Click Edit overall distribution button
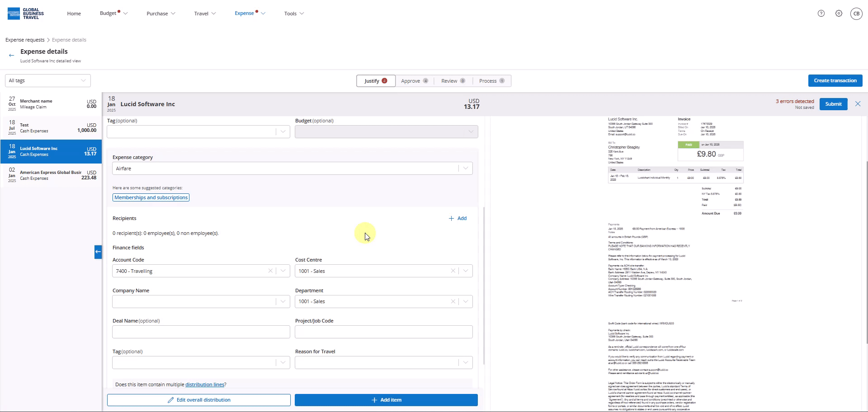Image resolution: width=868 pixels, height=412 pixels. click(199, 400)
